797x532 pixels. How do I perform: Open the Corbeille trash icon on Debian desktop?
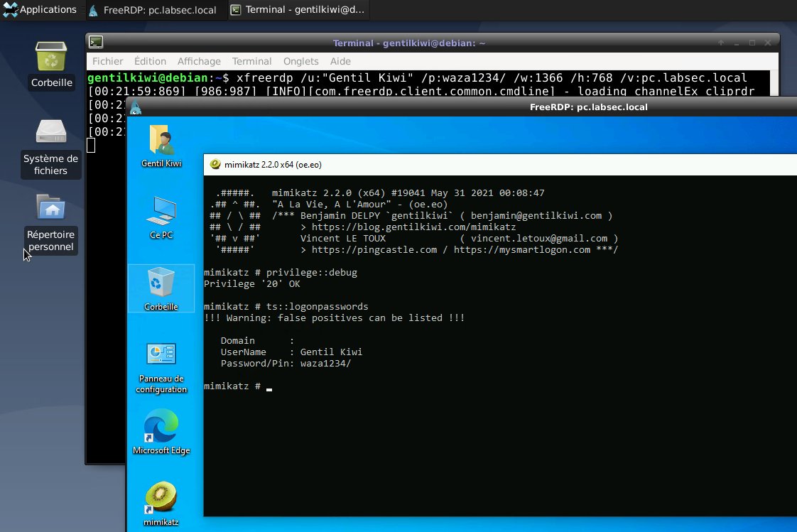point(51,56)
